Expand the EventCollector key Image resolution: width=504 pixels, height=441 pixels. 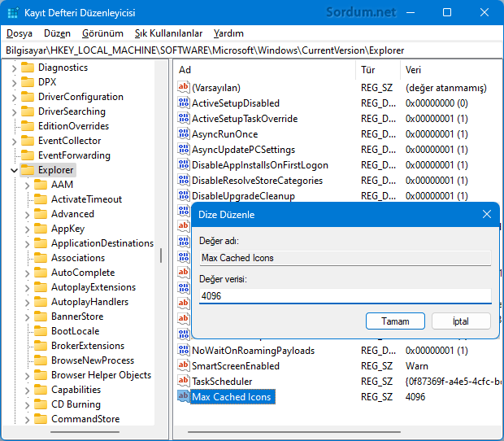[14, 142]
